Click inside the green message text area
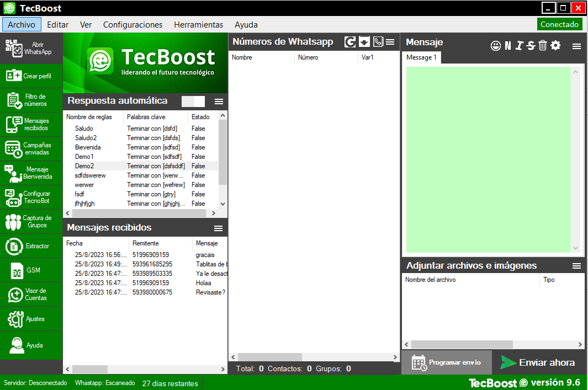The height and width of the screenshot is (390, 588). click(488, 159)
